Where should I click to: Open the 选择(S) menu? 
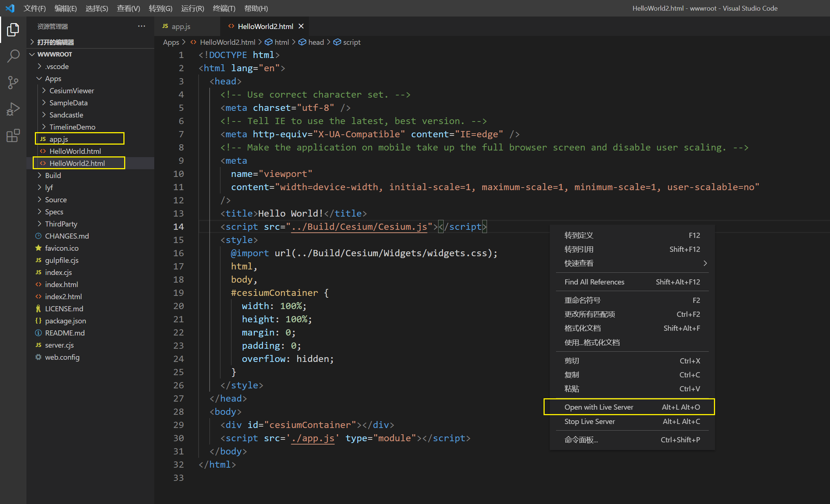coord(97,8)
